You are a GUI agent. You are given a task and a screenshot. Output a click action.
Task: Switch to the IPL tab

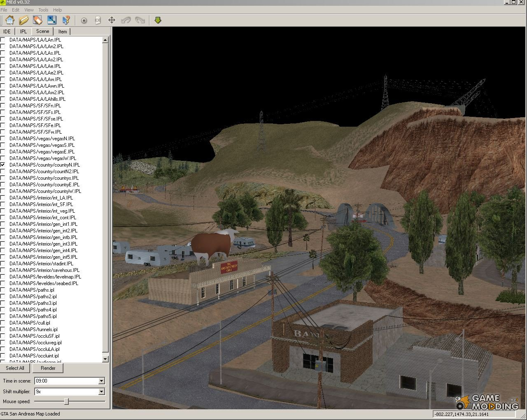[x=23, y=32]
